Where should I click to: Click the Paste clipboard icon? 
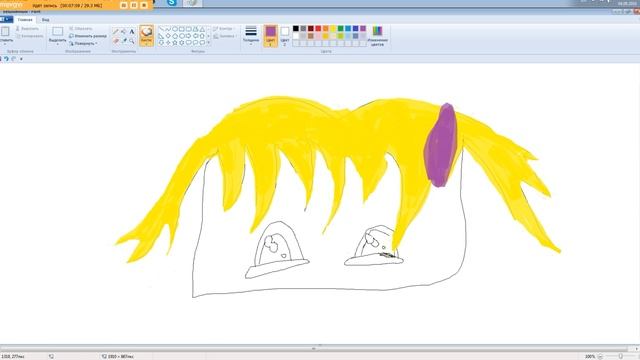click(x=5, y=32)
